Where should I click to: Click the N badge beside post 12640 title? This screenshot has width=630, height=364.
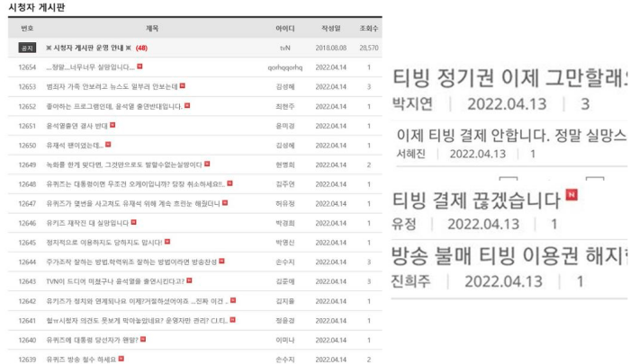click(x=143, y=340)
